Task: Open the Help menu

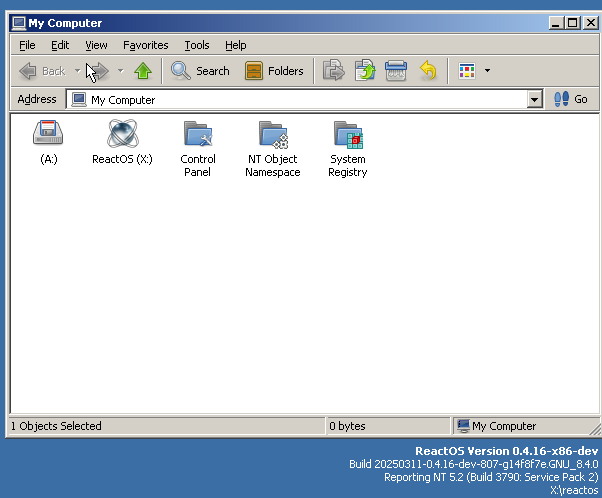Action: 235,45
